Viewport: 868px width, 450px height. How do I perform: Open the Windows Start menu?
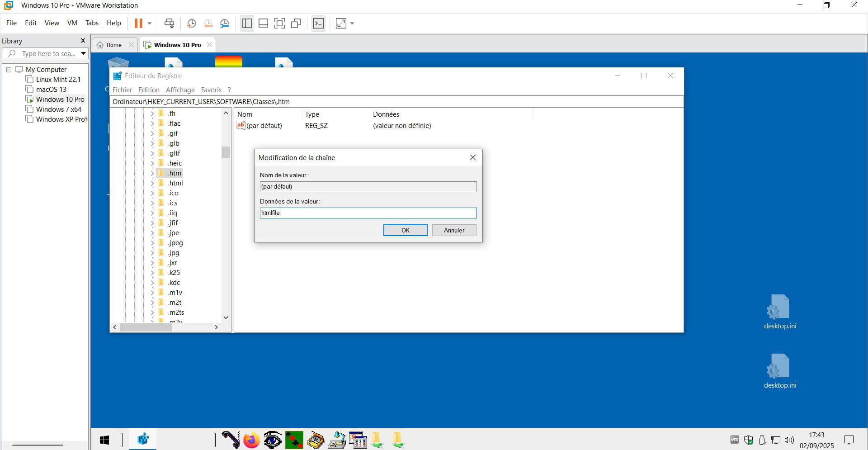click(104, 440)
